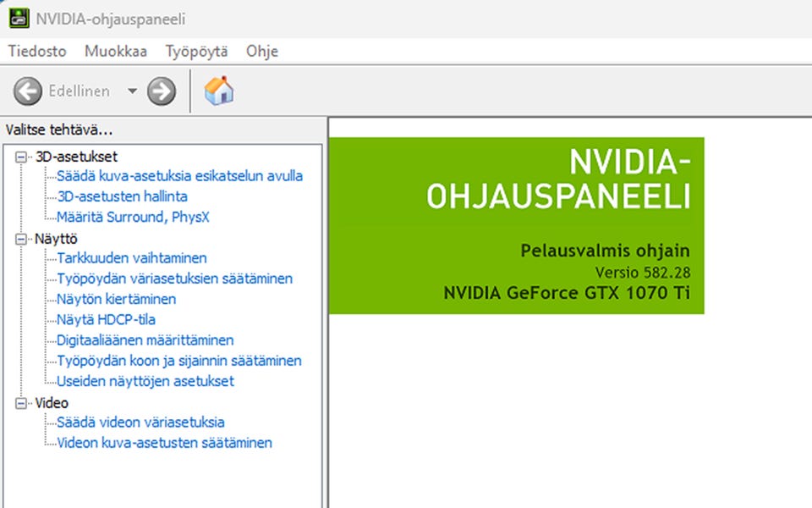This screenshot has width=812, height=508.
Task: Open the Ohje menu
Action: click(x=262, y=52)
